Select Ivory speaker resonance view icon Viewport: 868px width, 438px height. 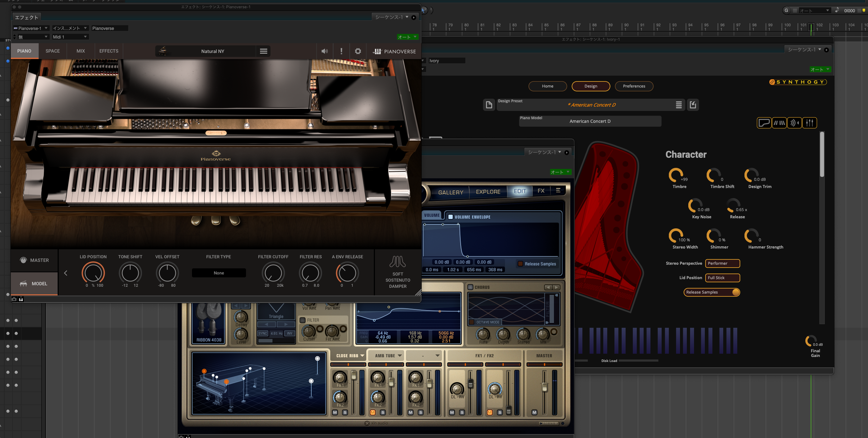click(x=795, y=123)
